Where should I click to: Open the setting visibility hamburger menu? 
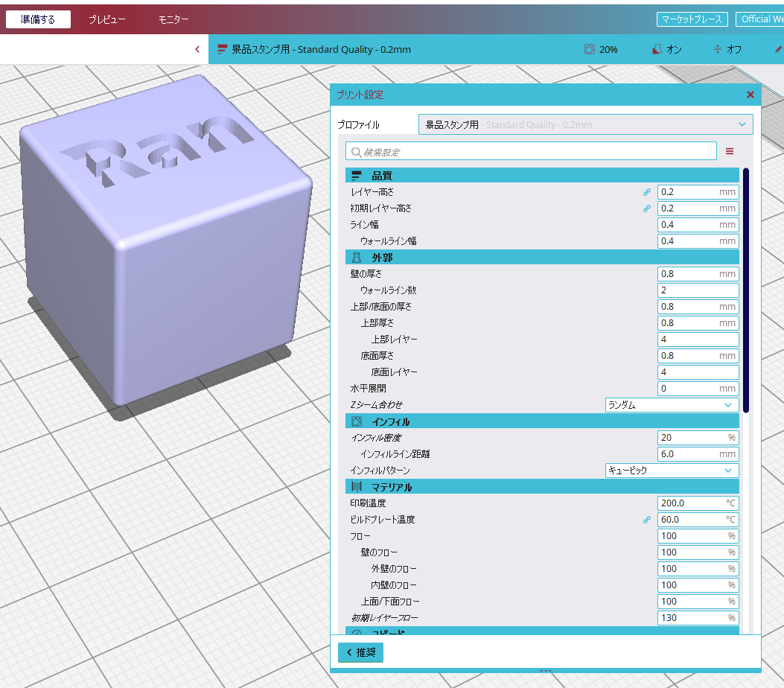coord(730,151)
